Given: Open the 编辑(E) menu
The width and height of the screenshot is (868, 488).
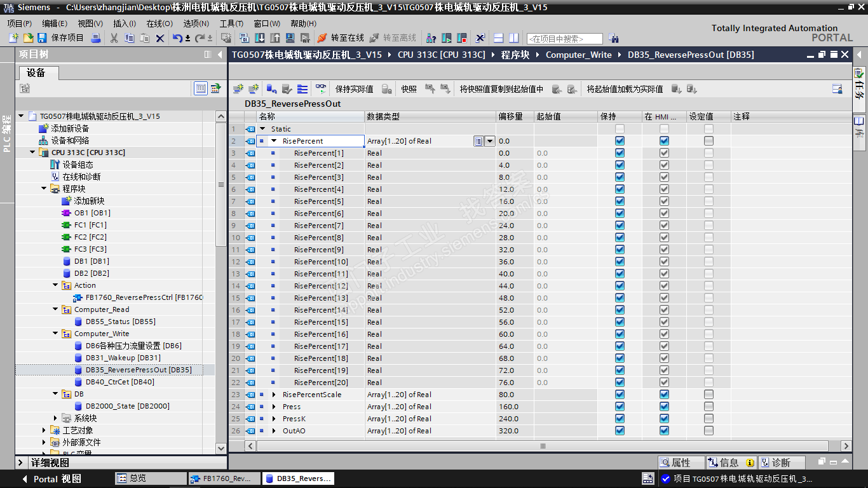Looking at the screenshot, I should click(x=55, y=24).
